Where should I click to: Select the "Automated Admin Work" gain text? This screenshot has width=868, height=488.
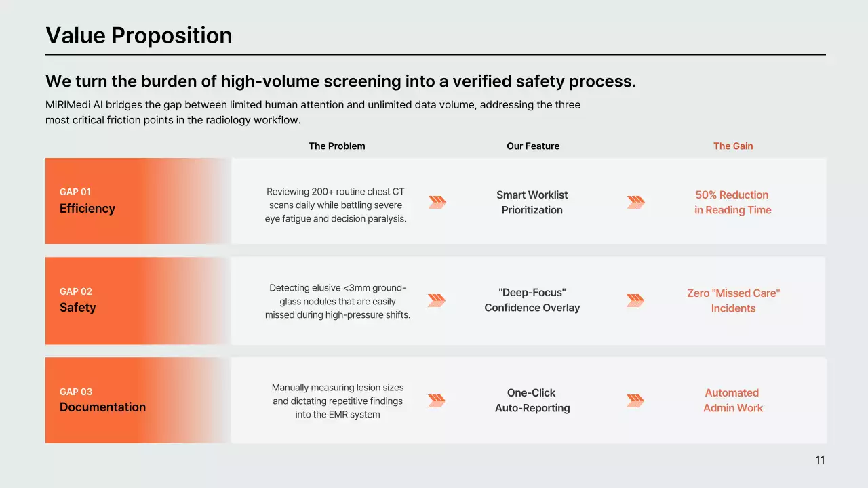(x=732, y=400)
